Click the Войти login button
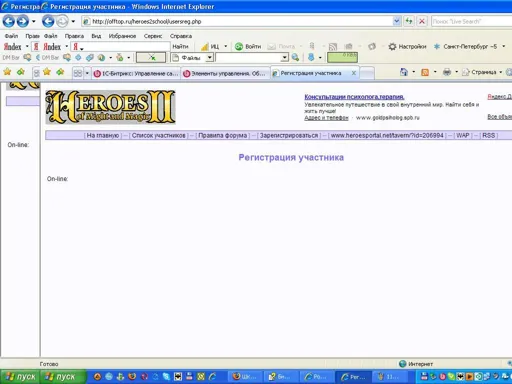Screen dimensions: 512x384 248,46
